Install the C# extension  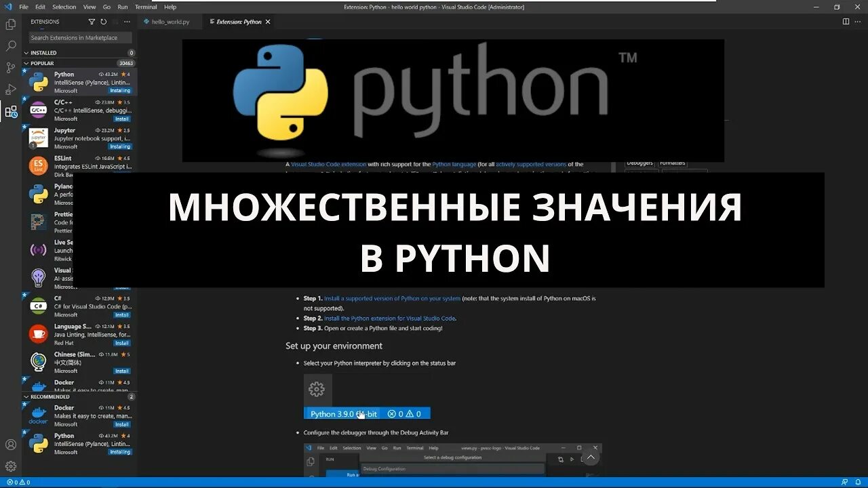(x=122, y=314)
